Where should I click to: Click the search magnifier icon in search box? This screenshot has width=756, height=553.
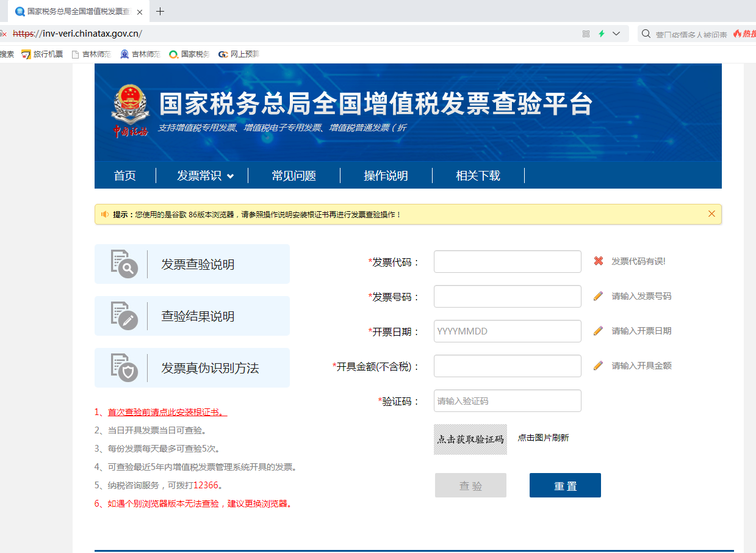pyautogui.click(x=646, y=34)
